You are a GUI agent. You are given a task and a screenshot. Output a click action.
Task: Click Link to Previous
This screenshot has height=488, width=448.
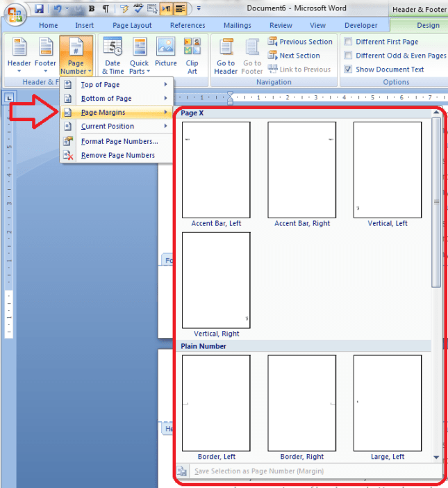tap(299, 69)
